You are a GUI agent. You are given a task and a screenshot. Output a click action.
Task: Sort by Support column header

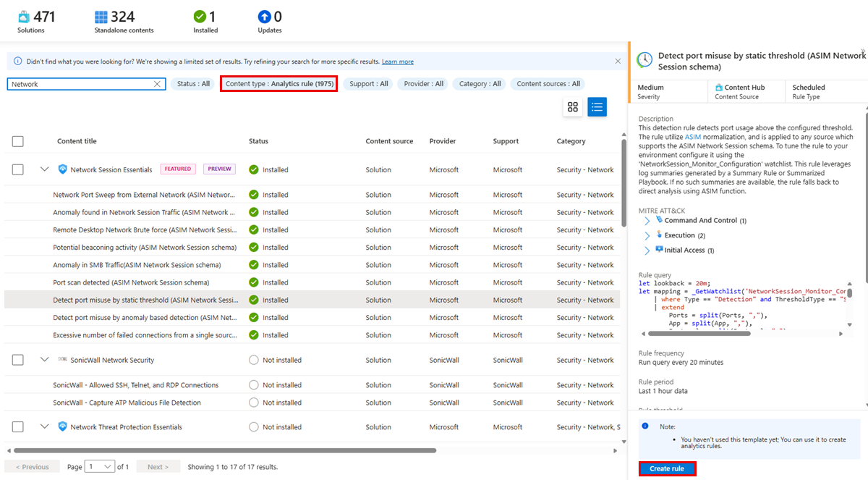(x=506, y=141)
